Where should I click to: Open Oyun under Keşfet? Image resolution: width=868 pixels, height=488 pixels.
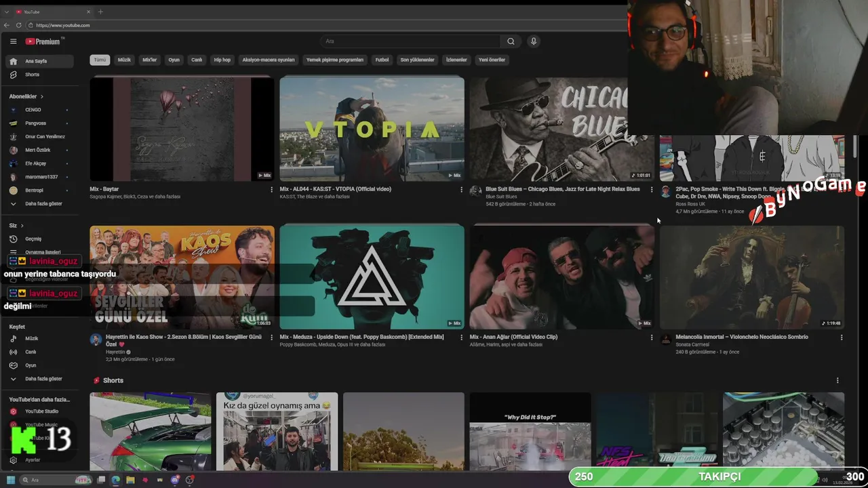tap(38, 365)
